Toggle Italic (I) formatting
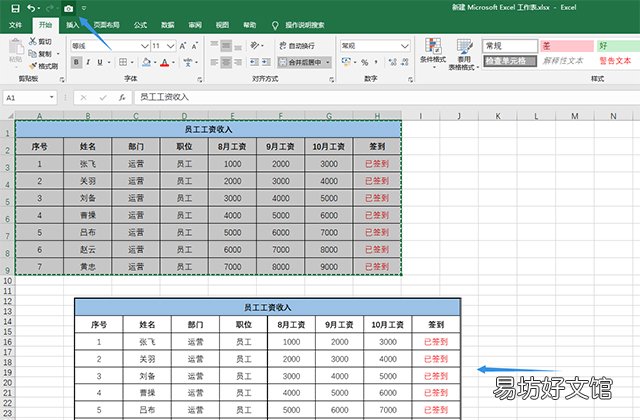640x420 pixels. point(88,62)
